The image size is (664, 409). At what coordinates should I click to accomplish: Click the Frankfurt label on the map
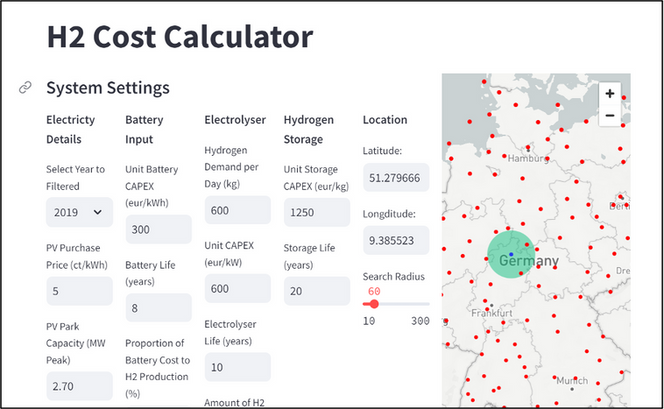(x=492, y=313)
